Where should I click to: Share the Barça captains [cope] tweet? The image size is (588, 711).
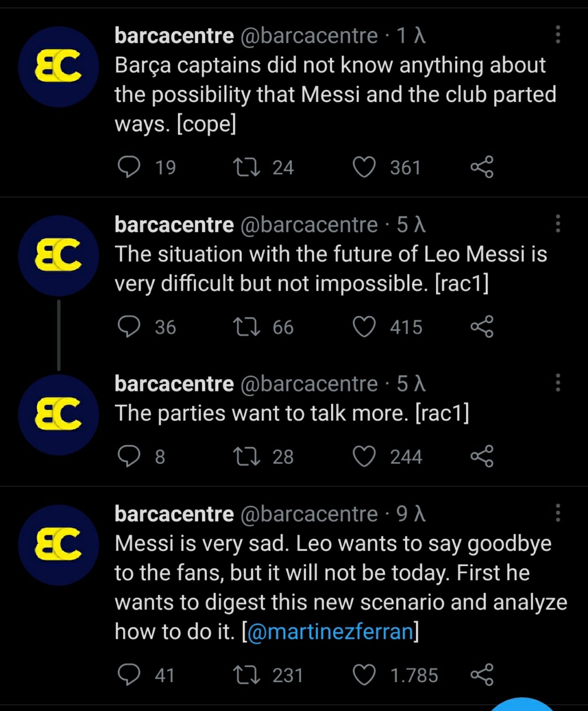482,167
